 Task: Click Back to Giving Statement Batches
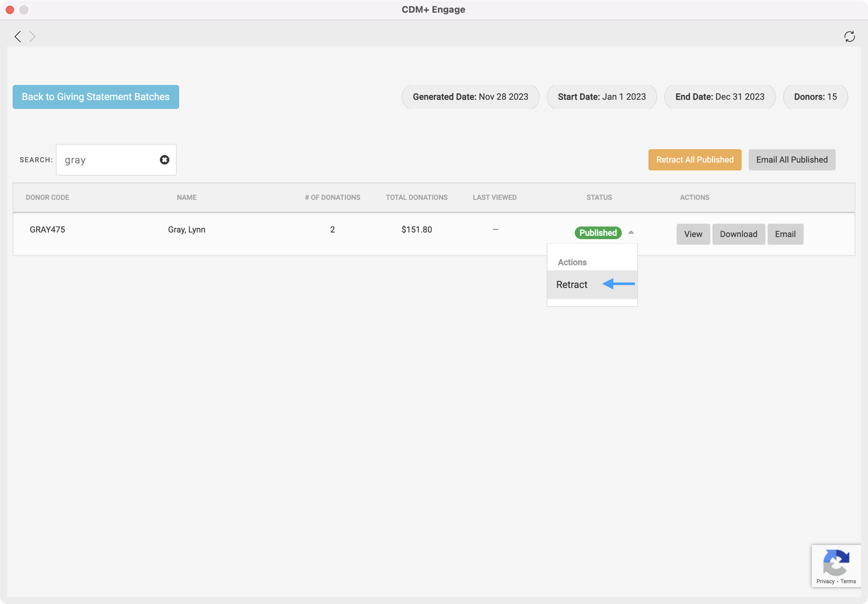pos(96,97)
